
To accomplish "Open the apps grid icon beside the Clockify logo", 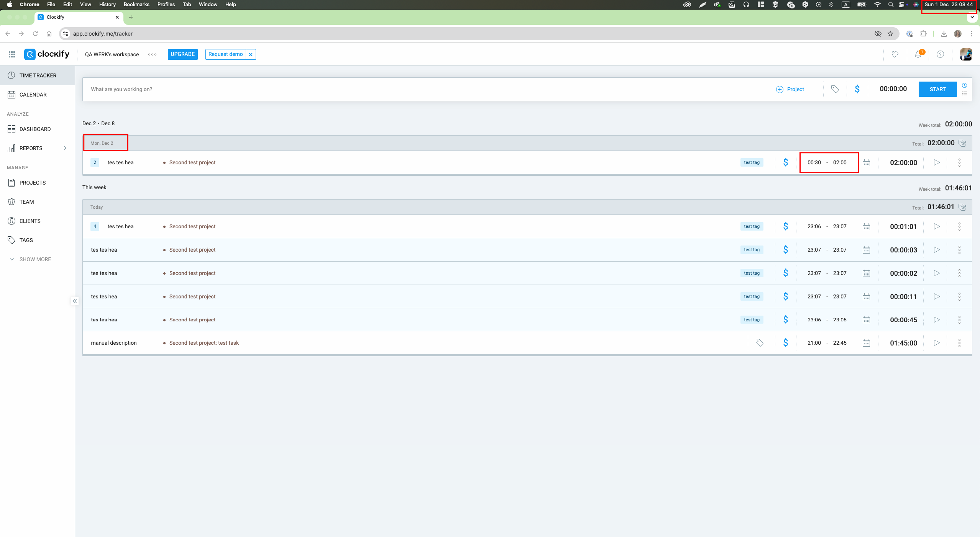I will 12,54.
